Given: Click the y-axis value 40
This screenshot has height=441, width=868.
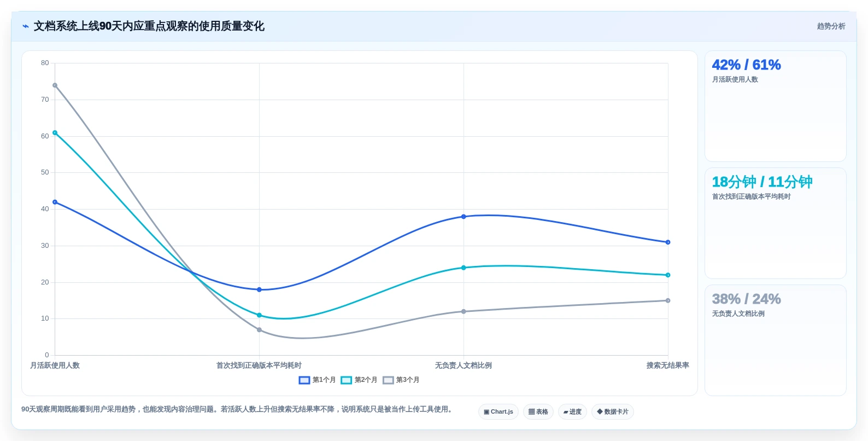Looking at the screenshot, I should pos(45,209).
